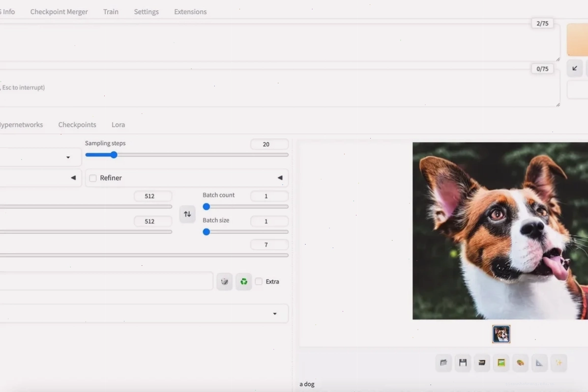
Task: Expand the collapsed section left of Refiner
Action: pos(73,178)
